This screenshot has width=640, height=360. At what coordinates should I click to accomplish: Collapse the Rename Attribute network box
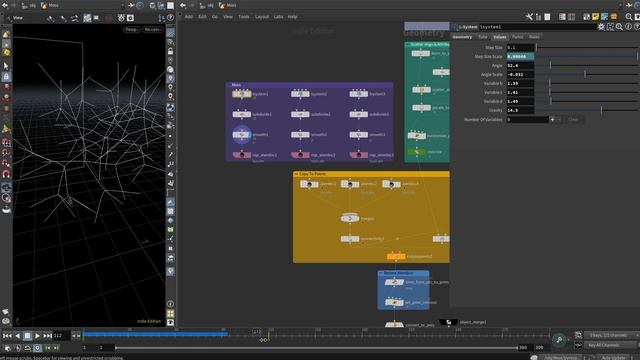tap(381, 273)
